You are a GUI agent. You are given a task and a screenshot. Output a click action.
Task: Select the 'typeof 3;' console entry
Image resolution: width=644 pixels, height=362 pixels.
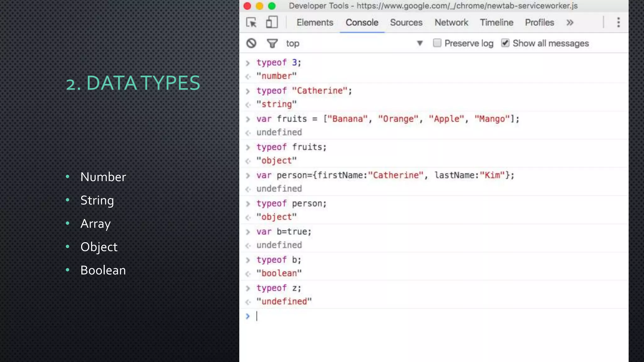279,63
